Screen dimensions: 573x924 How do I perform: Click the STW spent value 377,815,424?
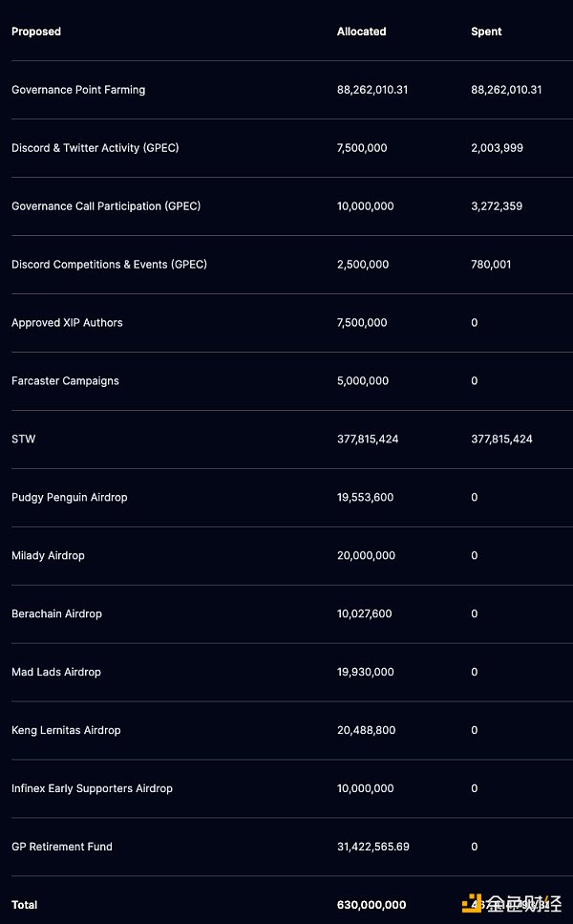[x=501, y=440]
